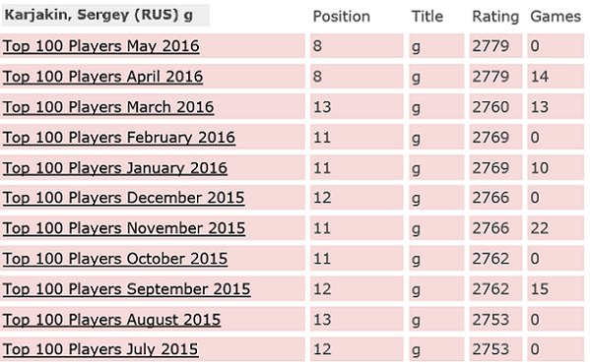590x364 pixels.
Task: Select the 22 games cell for November 2015
Action: coord(556,228)
